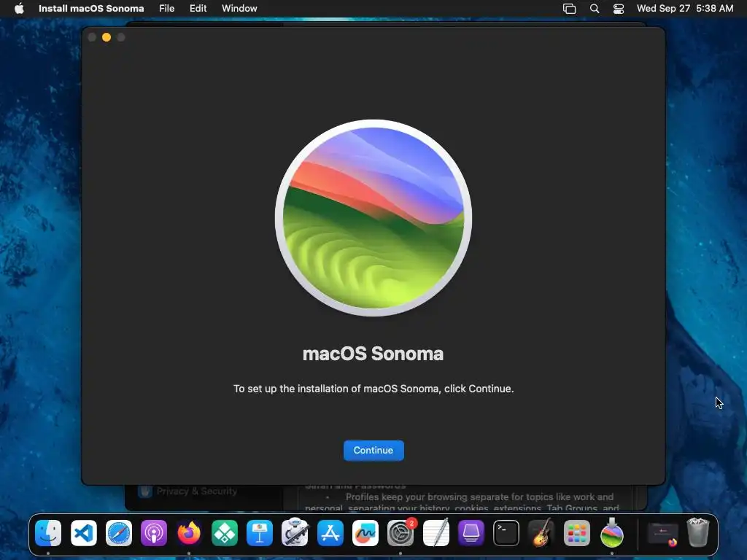Open Apple Configurator from the Dock
Viewport: 747px width, 560px height.
(x=471, y=533)
